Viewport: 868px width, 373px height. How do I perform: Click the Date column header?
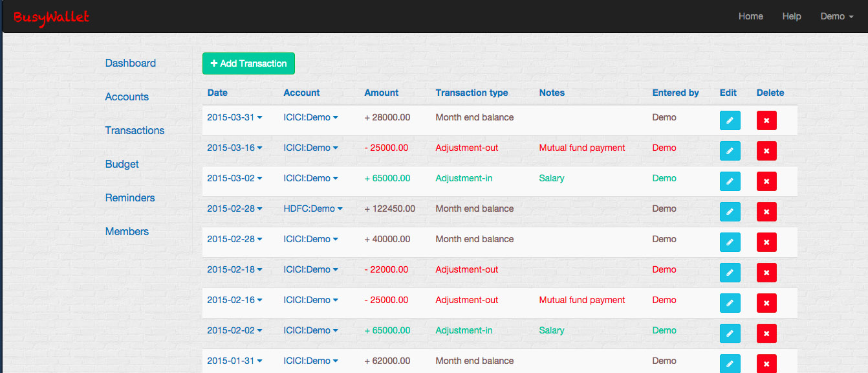(x=217, y=93)
